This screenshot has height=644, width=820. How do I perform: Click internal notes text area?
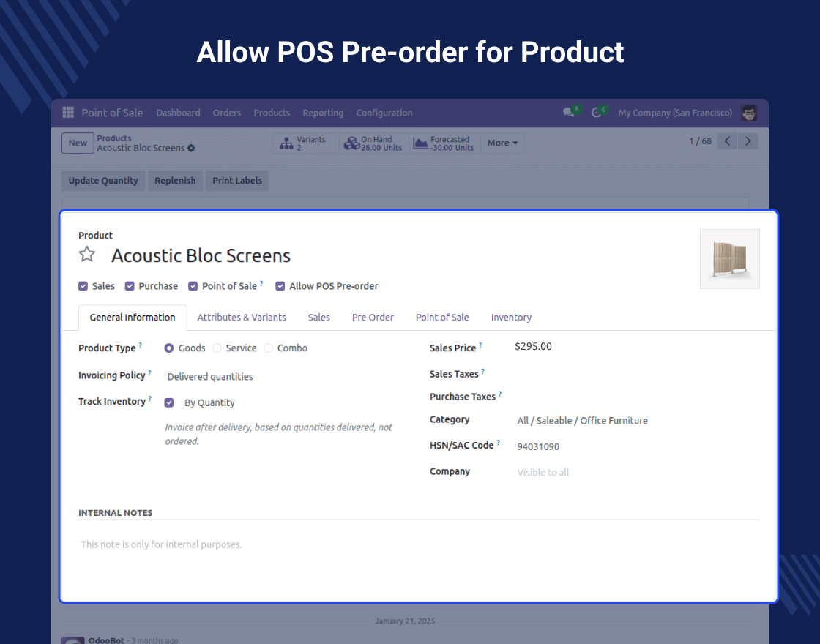pos(418,544)
